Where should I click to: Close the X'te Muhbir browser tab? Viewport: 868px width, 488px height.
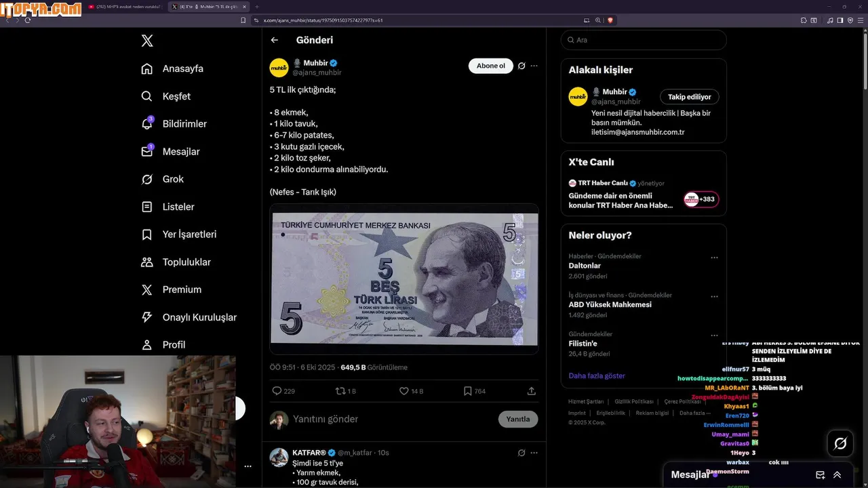pyautogui.click(x=244, y=6)
